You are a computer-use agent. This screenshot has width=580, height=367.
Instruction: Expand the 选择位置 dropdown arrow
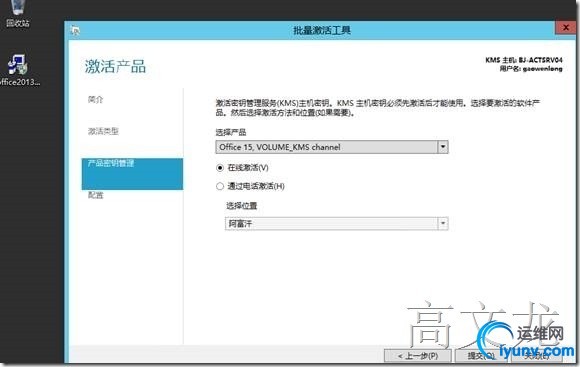443,223
